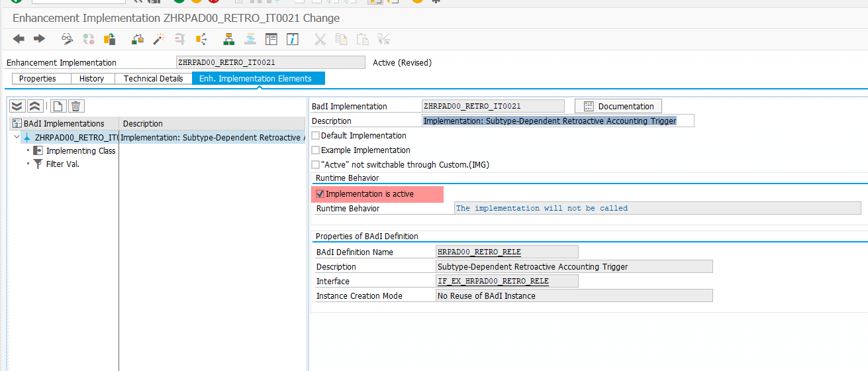The image size is (868, 371).
Task: Click Runtime Behavior text field
Action: pos(658,208)
